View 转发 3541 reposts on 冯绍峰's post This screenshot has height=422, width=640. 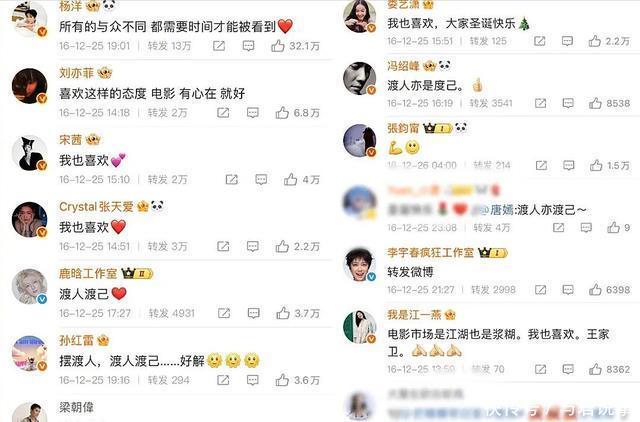point(491,103)
